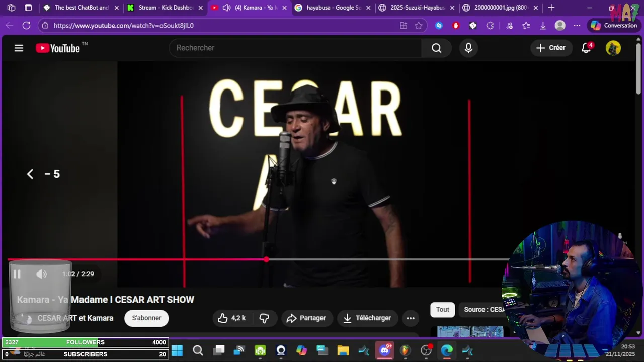Image resolution: width=644 pixels, height=362 pixels.
Task: Click the search magnifier button
Action: tap(436, 48)
